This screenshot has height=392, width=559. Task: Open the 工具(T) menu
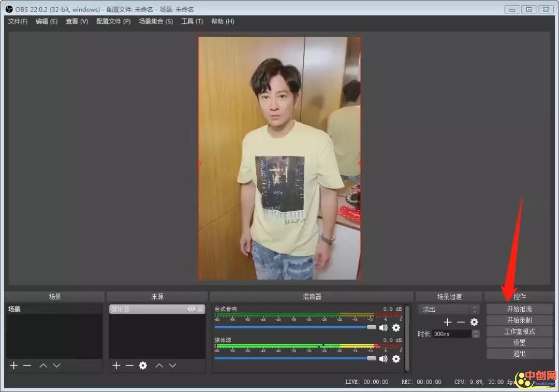pos(192,21)
